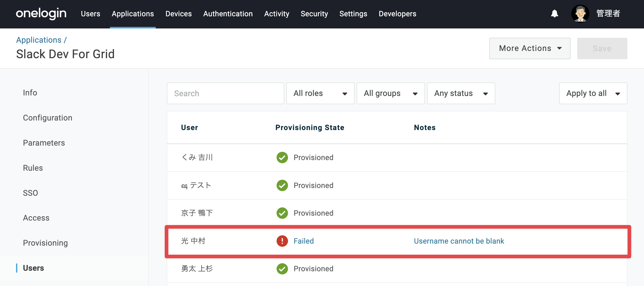
Task: Expand the More Actions menu
Action: click(530, 48)
